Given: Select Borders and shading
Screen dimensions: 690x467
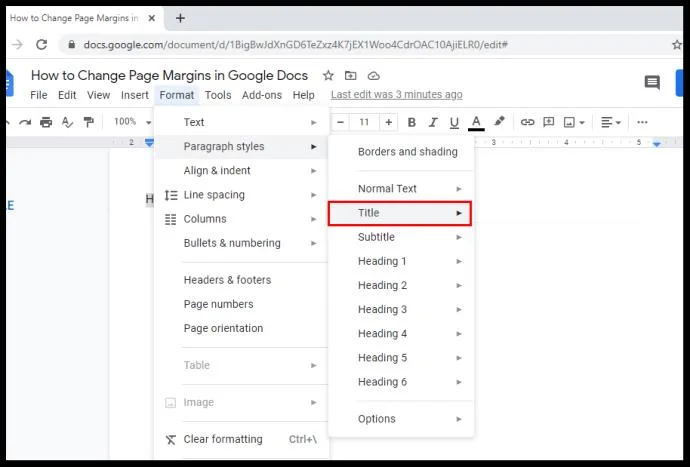Looking at the screenshot, I should point(401,152).
